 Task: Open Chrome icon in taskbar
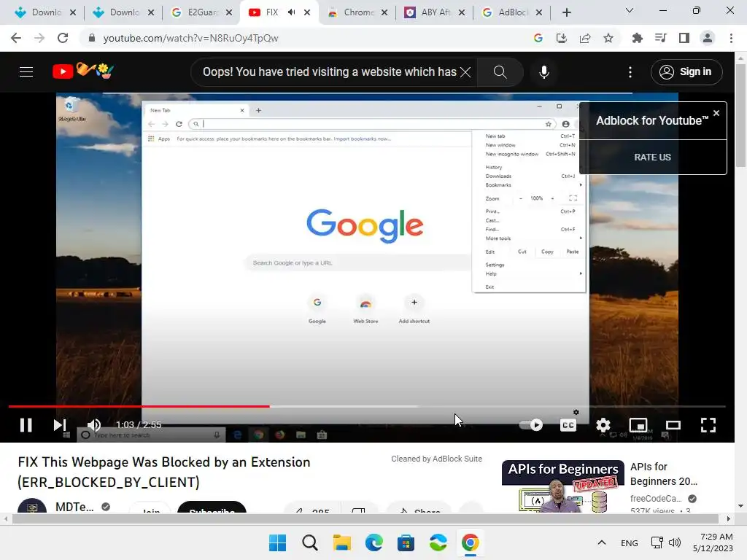[x=471, y=542]
